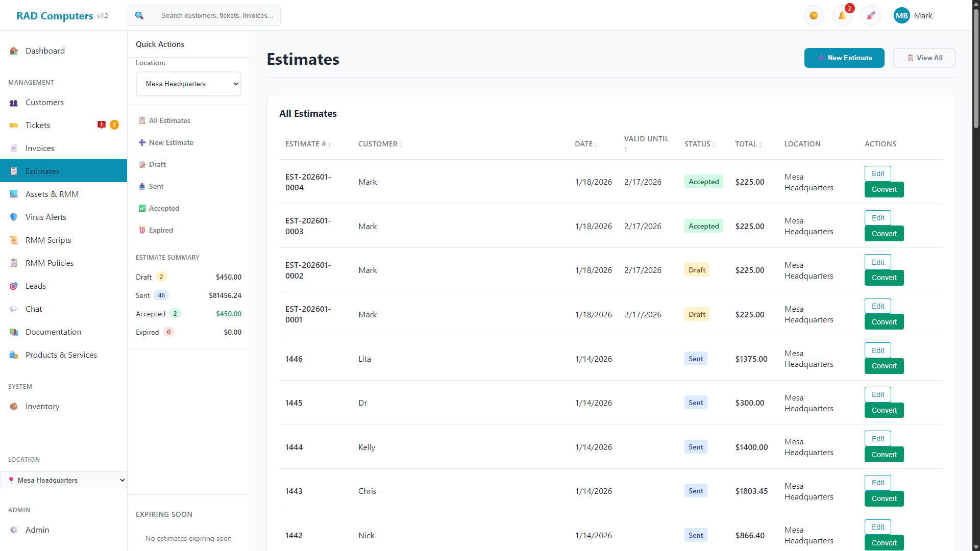This screenshot has width=980, height=551.
Task: Click the rocket icon in the top bar
Action: [871, 15]
